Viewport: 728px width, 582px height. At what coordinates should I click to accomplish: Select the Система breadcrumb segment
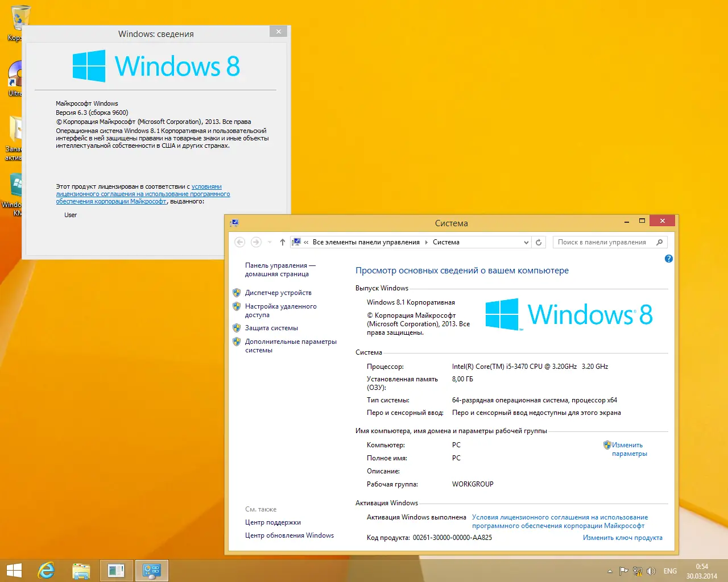pyautogui.click(x=446, y=242)
